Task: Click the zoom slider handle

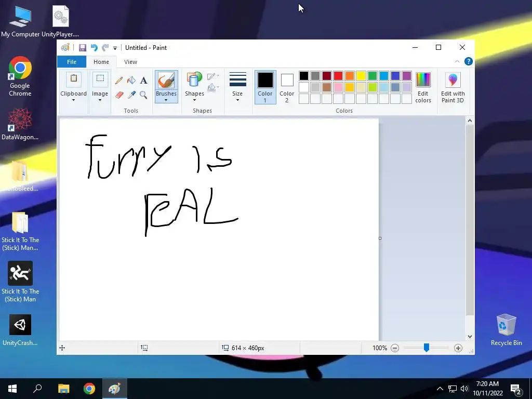Action: tap(427, 348)
